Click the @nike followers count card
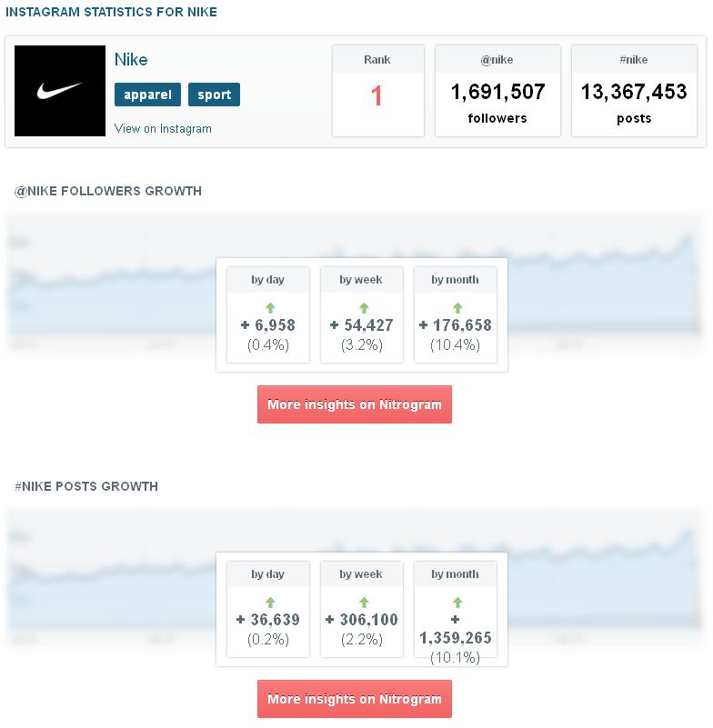The height and width of the screenshot is (728, 713). (497, 91)
